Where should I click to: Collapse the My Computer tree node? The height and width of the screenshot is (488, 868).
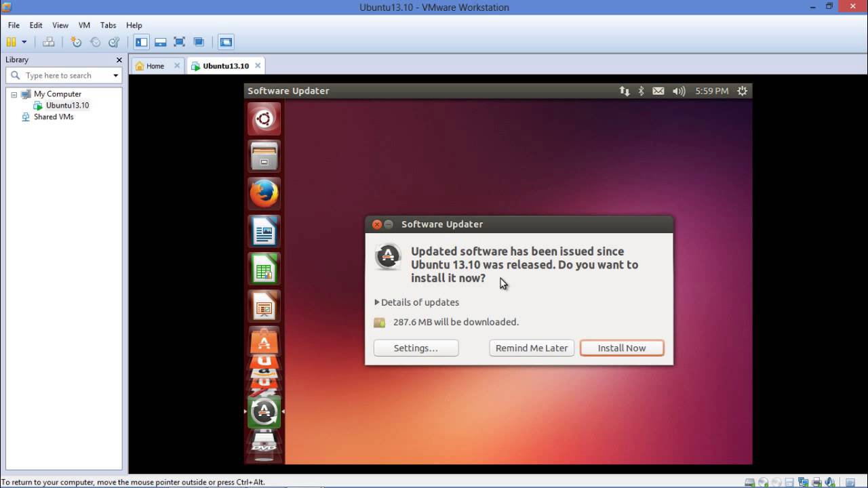(14, 94)
